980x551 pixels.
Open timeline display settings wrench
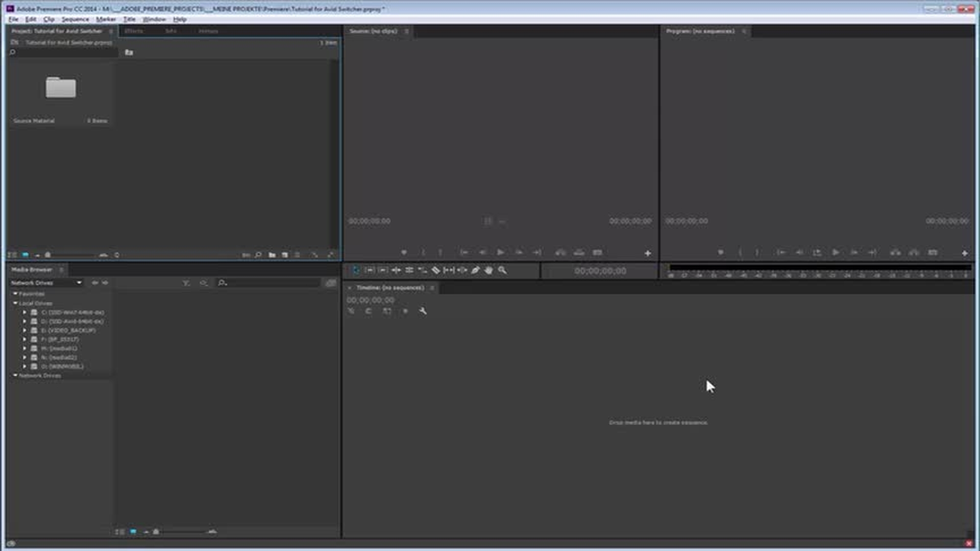[423, 311]
